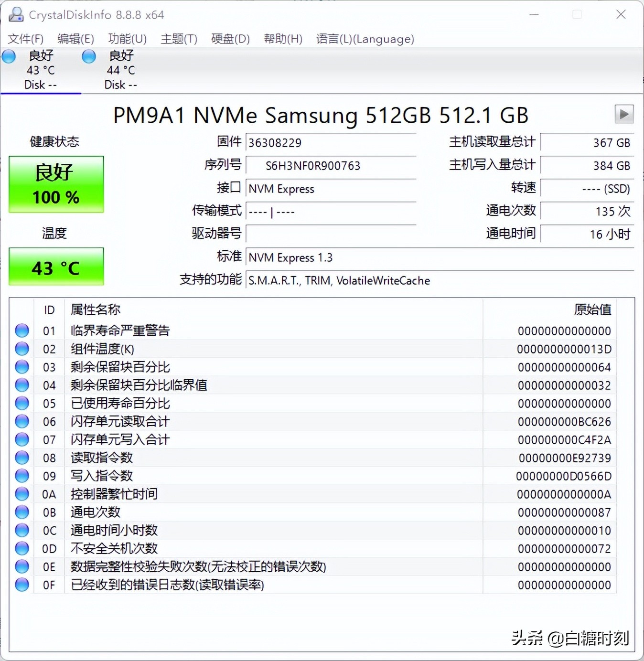Open the 帮助(H) help menu
Screen dimensions: 644x661
(283, 39)
